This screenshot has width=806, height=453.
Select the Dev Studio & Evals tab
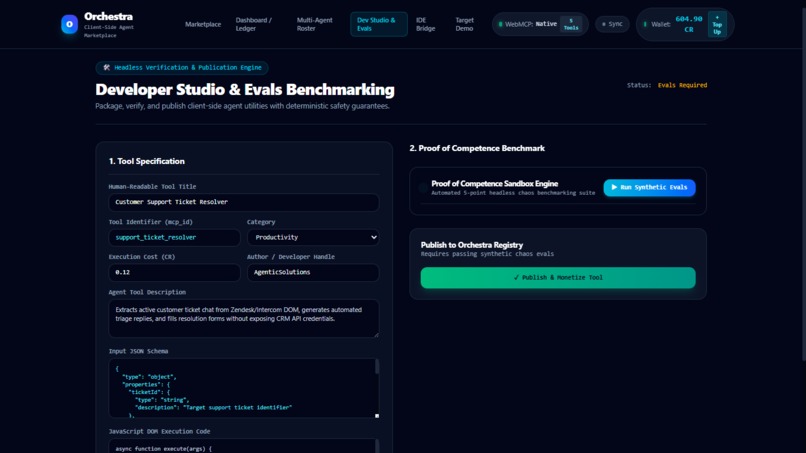(379, 24)
